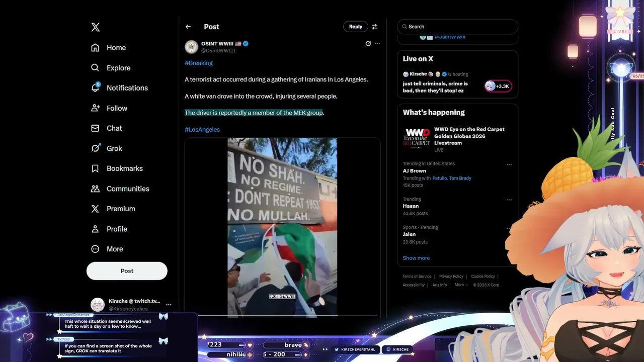644x362 pixels.
Task: Open the Hasan trending topic
Action: [x=411, y=206]
